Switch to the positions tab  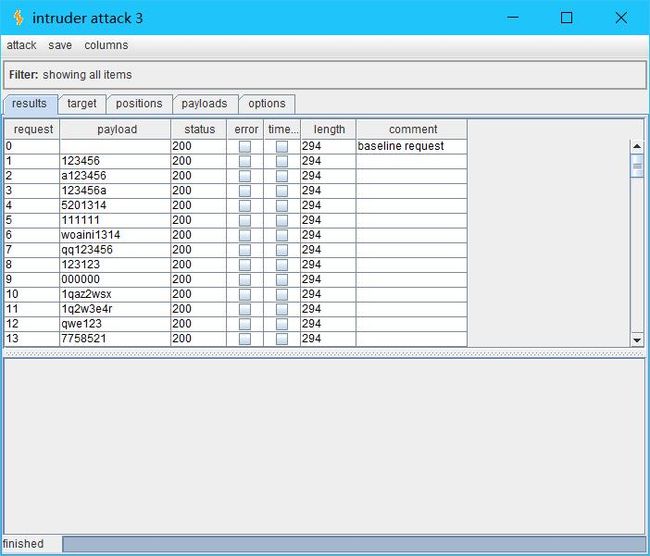tap(139, 104)
